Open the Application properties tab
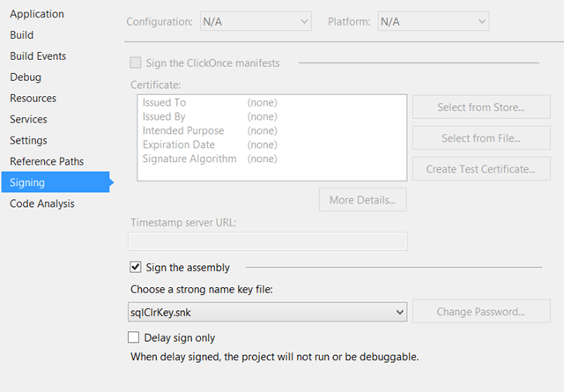Screen dimensions: 564x392 [x=37, y=14]
